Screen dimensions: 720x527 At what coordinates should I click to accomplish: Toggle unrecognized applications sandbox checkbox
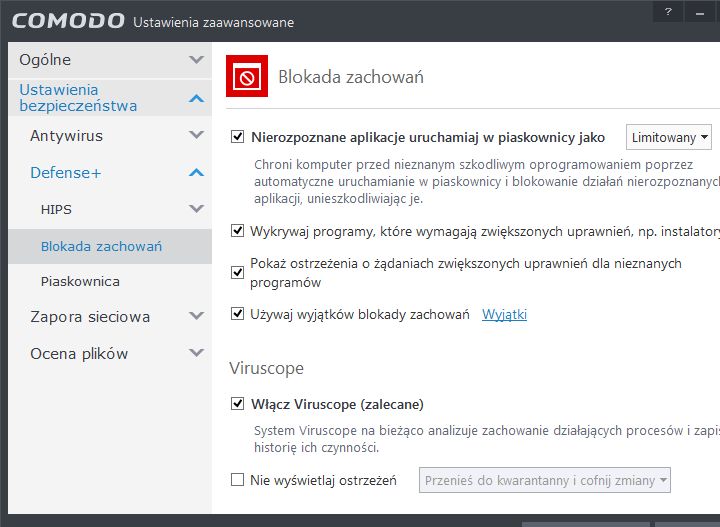pyautogui.click(x=238, y=137)
